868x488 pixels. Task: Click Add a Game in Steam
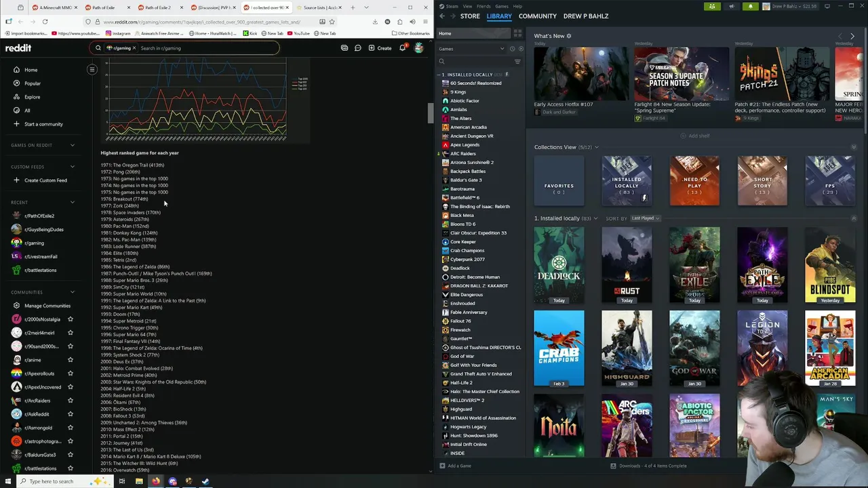[x=455, y=466]
